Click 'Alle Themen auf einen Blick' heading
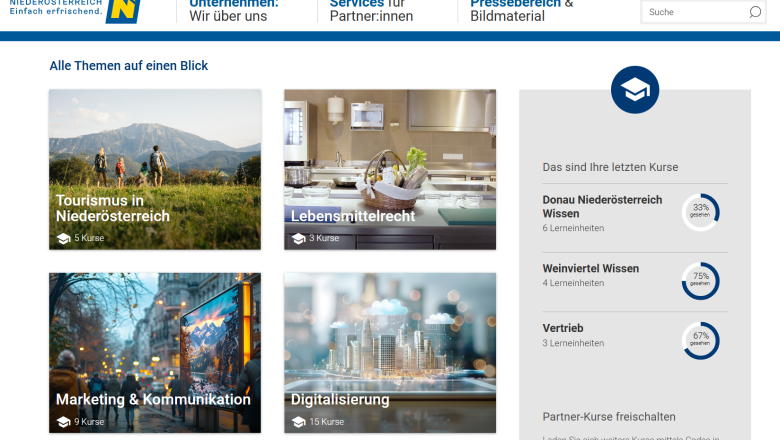The width and height of the screenshot is (780, 440). click(x=128, y=66)
